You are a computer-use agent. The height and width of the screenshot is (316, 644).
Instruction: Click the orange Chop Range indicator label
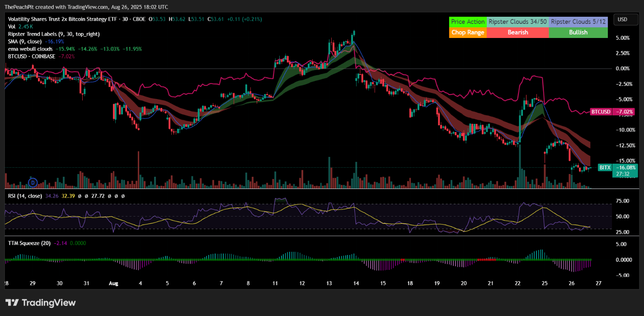point(468,32)
